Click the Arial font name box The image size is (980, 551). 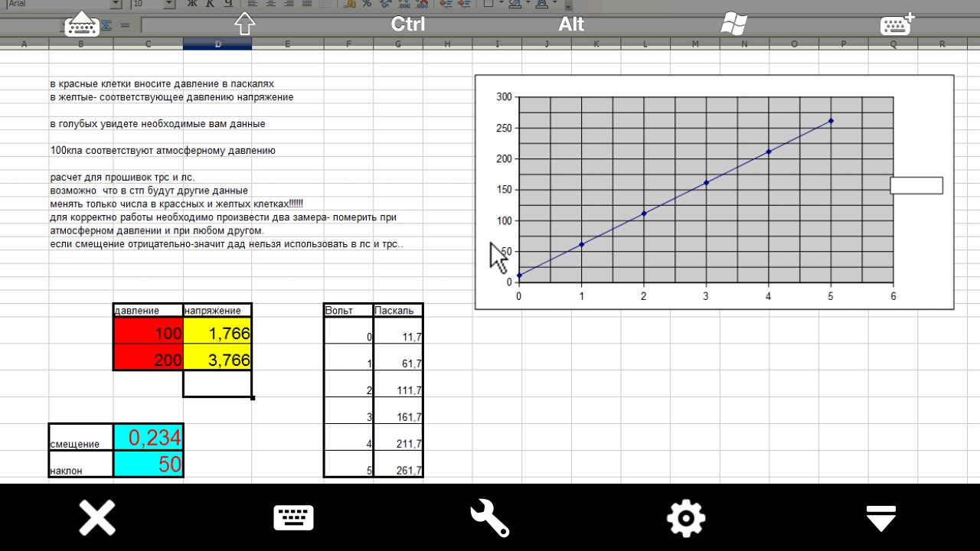point(57,4)
